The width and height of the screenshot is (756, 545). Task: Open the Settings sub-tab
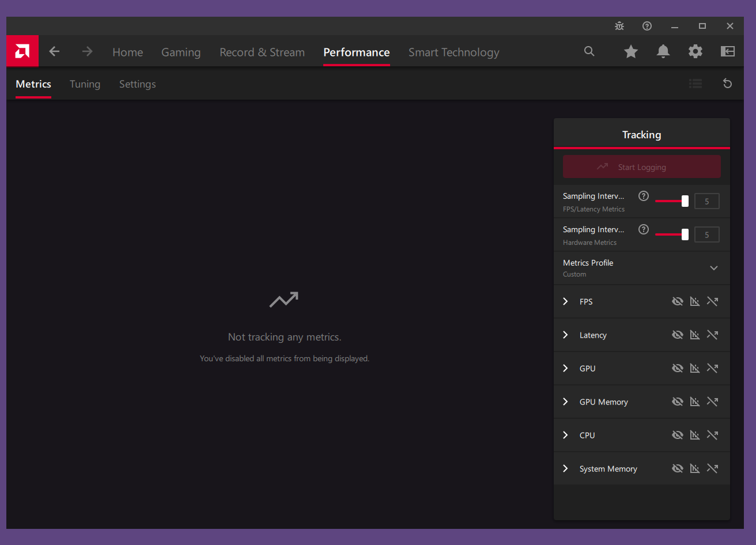pos(138,84)
